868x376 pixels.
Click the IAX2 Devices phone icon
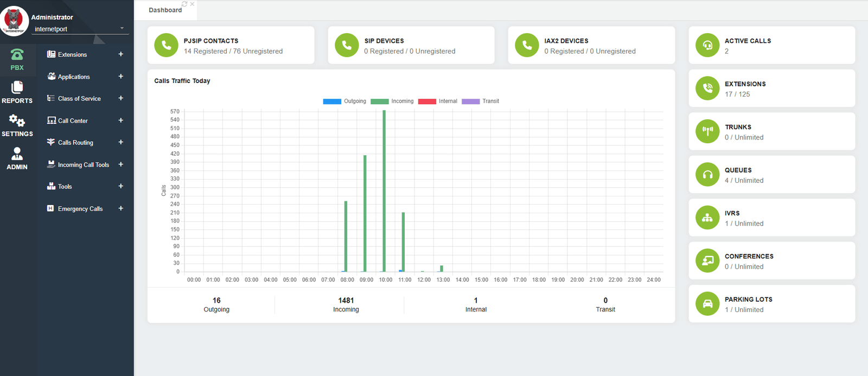[527, 45]
